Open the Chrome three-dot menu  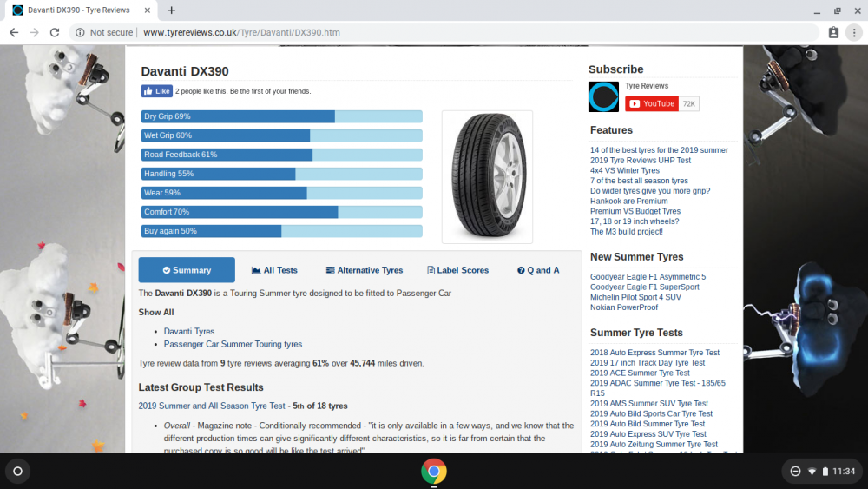pyautogui.click(x=854, y=33)
